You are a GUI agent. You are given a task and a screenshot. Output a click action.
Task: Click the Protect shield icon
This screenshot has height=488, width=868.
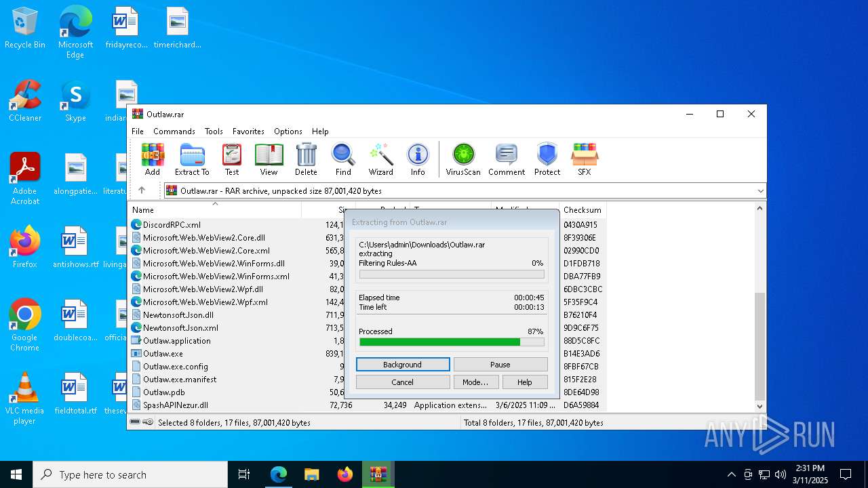click(x=547, y=159)
